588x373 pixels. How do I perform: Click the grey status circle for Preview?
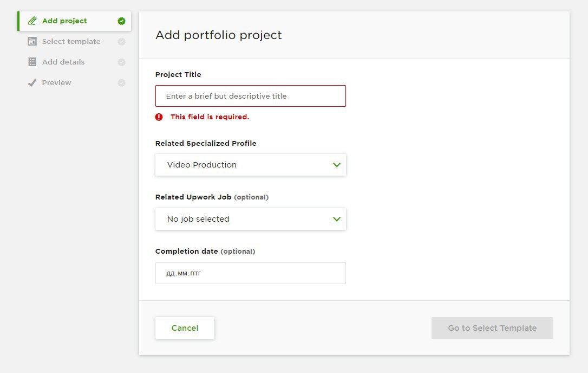click(x=121, y=82)
